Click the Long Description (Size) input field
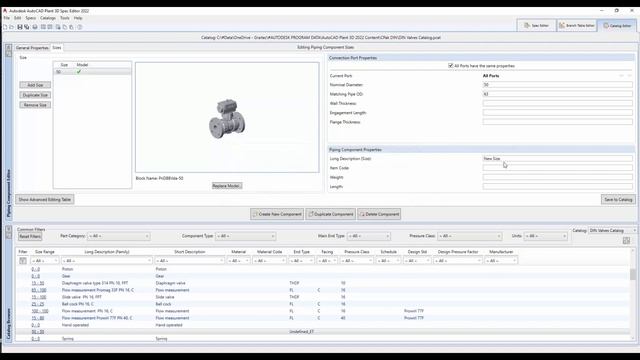 point(558,158)
